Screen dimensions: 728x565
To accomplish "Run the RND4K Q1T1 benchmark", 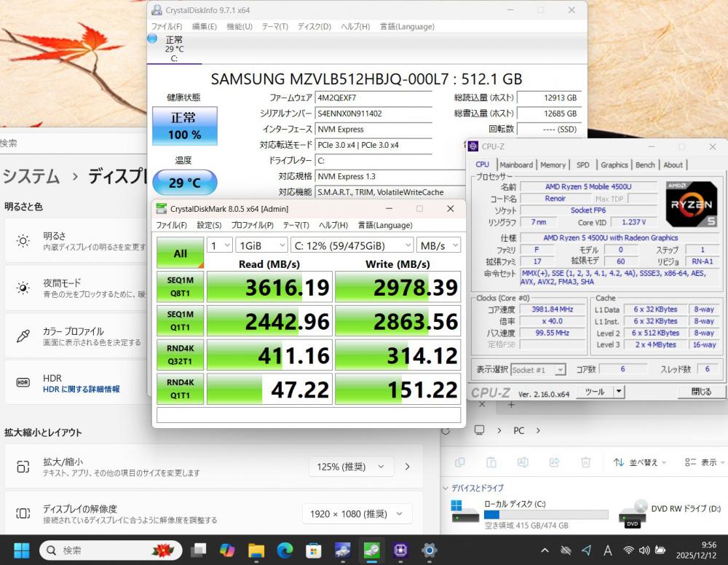I will [180, 389].
